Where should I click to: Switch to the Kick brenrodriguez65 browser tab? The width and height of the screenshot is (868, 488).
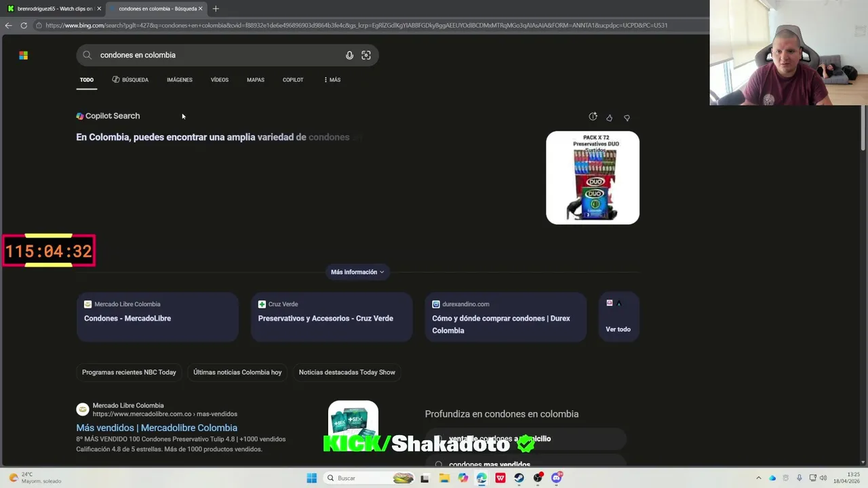(53, 9)
